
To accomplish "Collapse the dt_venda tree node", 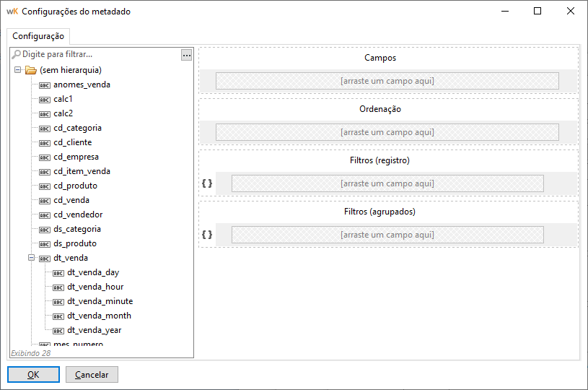I will point(32,258).
